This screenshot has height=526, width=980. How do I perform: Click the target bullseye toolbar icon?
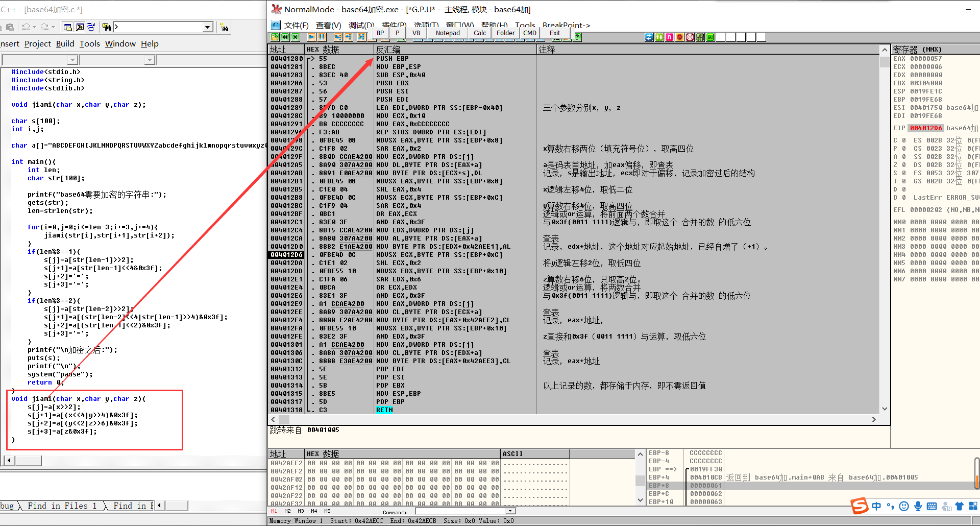coord(690,37)
